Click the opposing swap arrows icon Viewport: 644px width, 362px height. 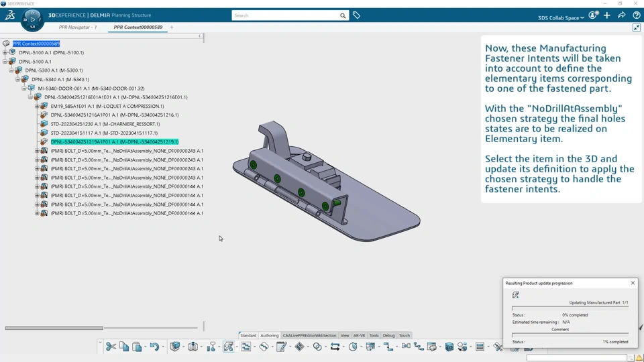pos(335,347)
